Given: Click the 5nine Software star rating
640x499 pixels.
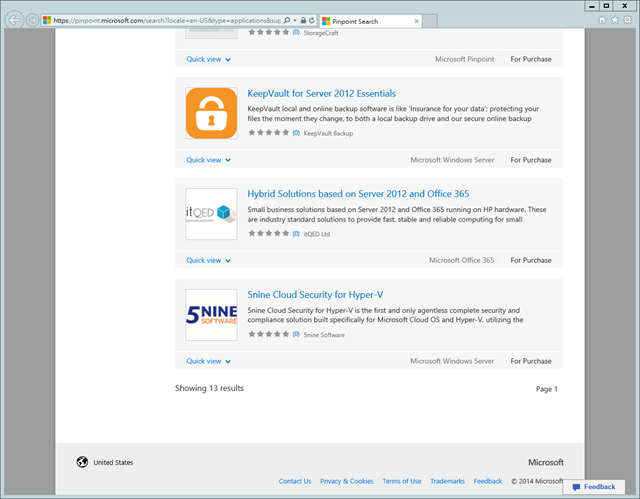Looking at the screenshot, I should point(269,334).
